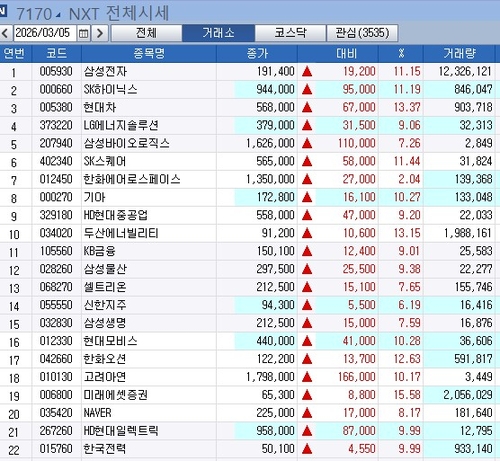Image resolution: width=500 pixels, height=461 pixels.
Task: Open the screen number 7170 dropdown arrow
Action: pyautogui.click(x=58, y=15)
